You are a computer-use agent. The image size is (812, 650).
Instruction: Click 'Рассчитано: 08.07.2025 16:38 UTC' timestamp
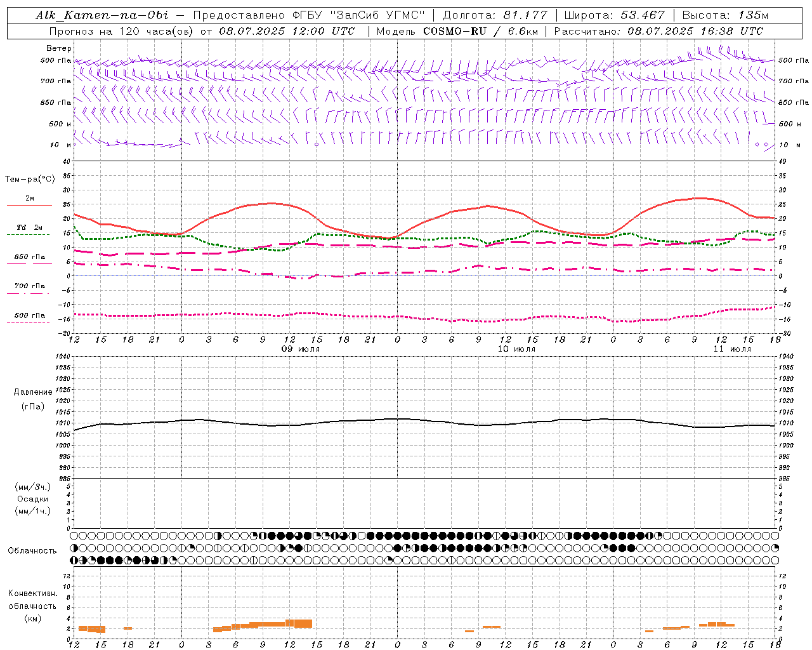[658, 31]
